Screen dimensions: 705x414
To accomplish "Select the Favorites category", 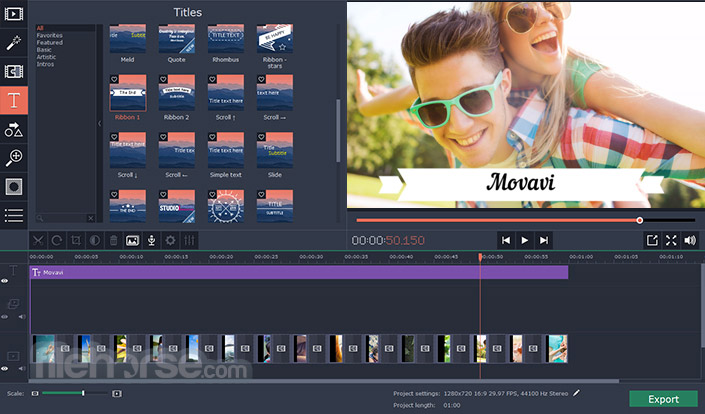I will [49, 35].
